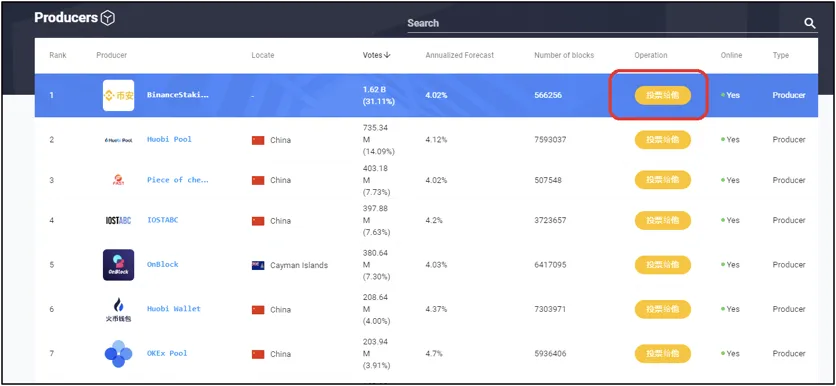
Task: Click the Cayman Islands location text
Action: point(299,266)
